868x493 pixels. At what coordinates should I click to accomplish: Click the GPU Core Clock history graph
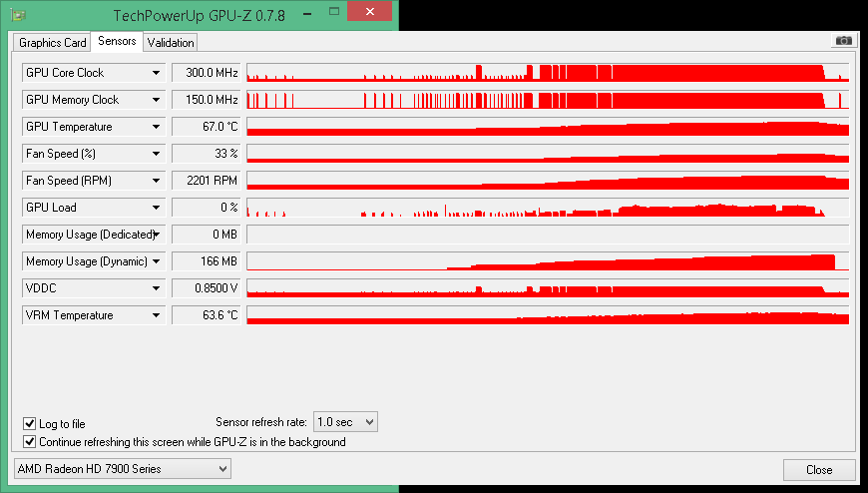(x=548, y=73)
